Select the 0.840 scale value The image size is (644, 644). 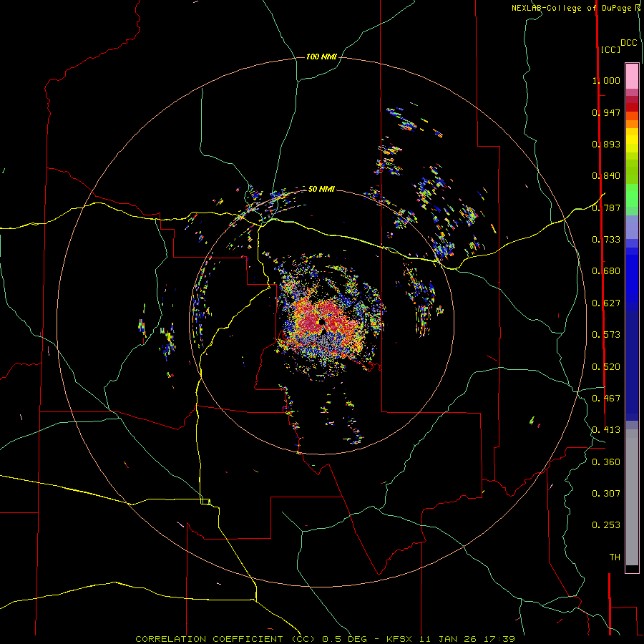click(606, 176)
